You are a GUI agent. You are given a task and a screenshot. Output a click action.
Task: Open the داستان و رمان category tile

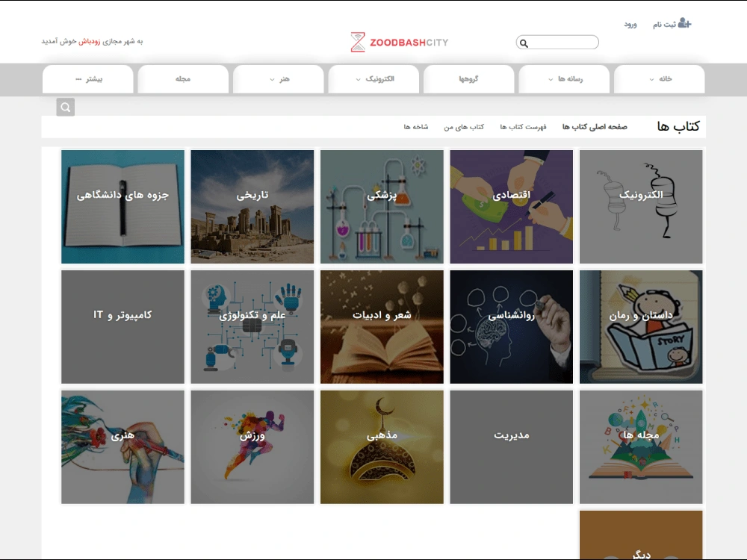(641, 327)
